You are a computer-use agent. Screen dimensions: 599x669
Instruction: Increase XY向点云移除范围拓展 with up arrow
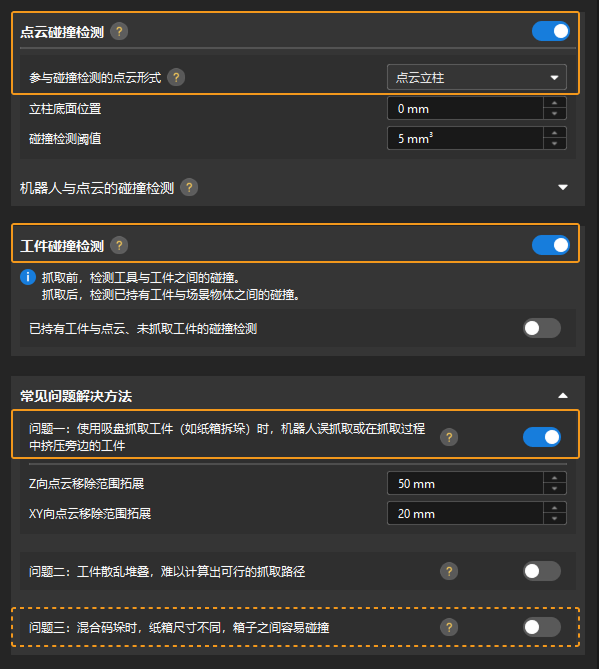555,508
